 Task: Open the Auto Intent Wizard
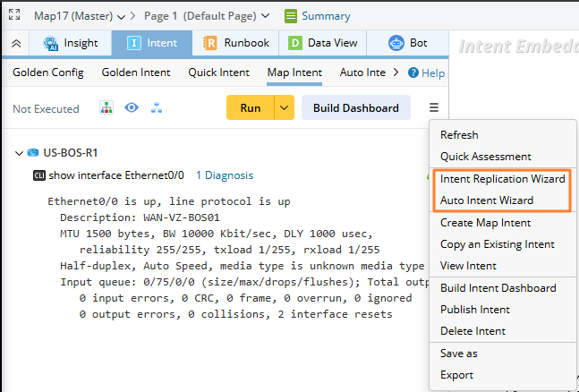[x=503, y=200]
